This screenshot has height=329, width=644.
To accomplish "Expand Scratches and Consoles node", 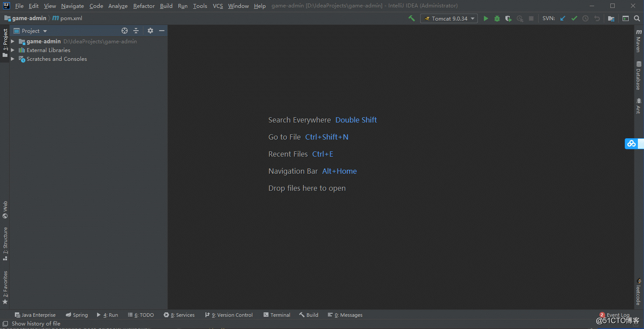I will (x=13, y=59).
